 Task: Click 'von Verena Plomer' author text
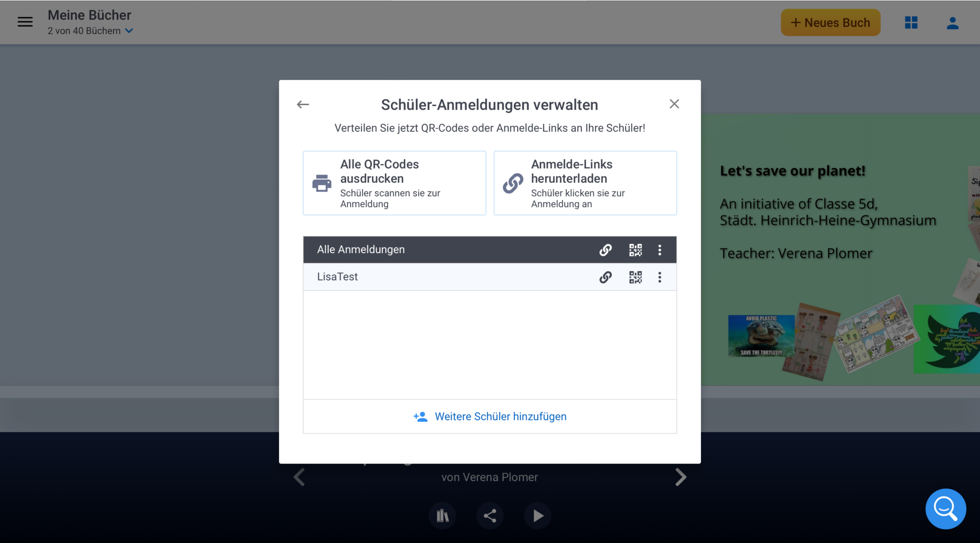[490, 477]
